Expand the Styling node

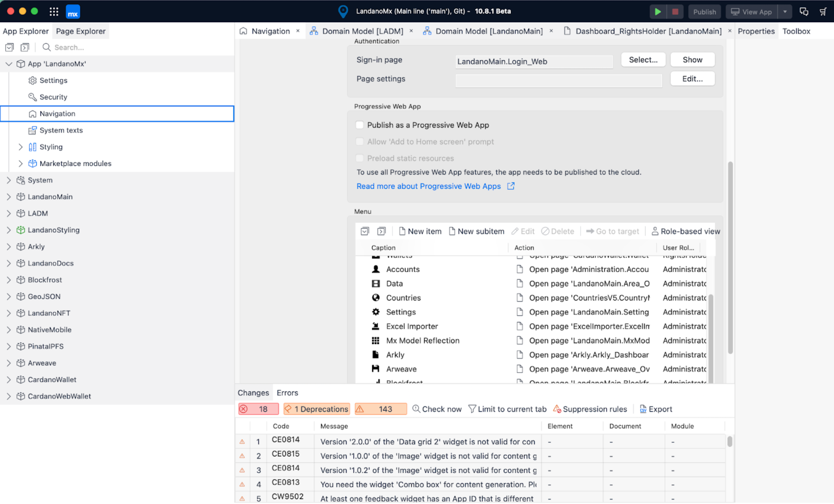20,147
